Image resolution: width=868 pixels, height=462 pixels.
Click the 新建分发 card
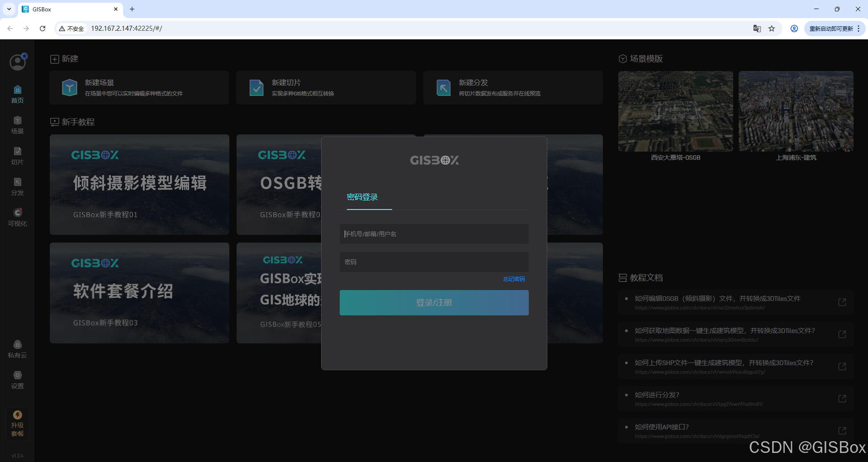point(513,88)
